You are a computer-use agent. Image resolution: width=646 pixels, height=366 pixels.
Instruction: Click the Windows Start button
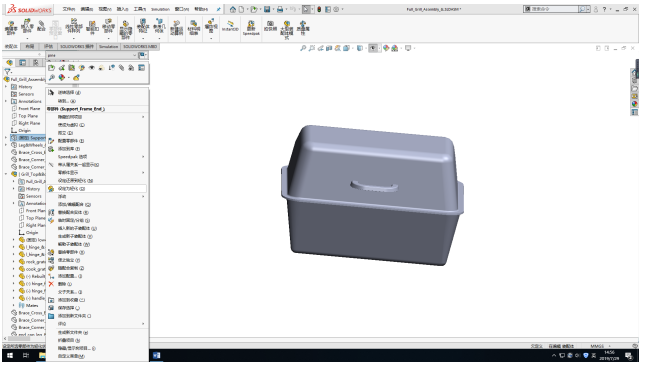[x=10, y=356]
